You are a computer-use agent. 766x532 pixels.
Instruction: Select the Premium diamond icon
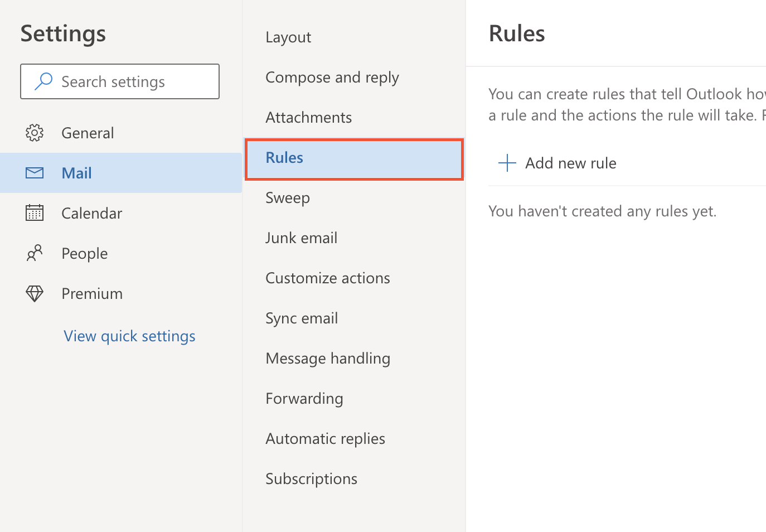tap(35, 293)
